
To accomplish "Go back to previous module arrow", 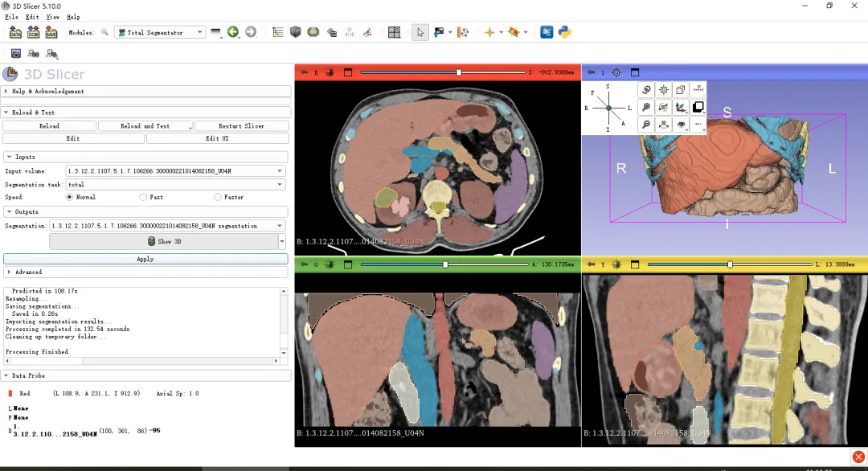I will 233,32.
